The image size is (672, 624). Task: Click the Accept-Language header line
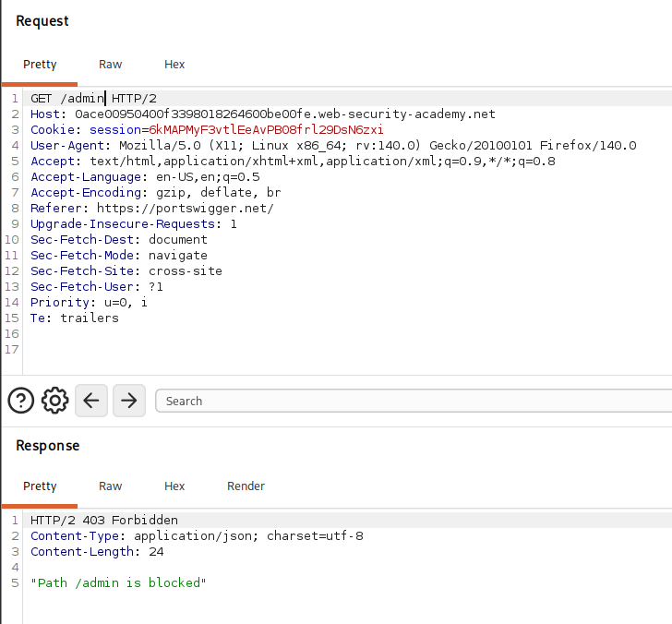[145, 176]
